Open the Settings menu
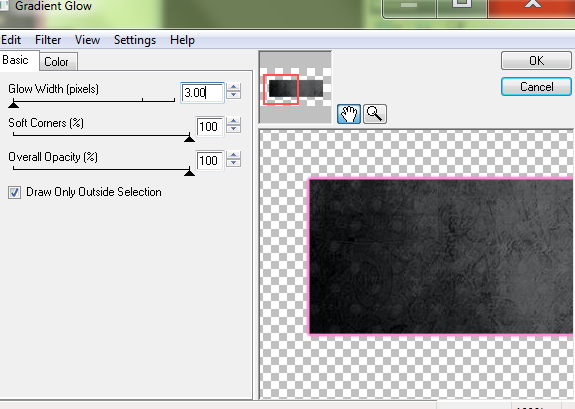This screenshot has width=575, height=409. [x=135, y=40]
